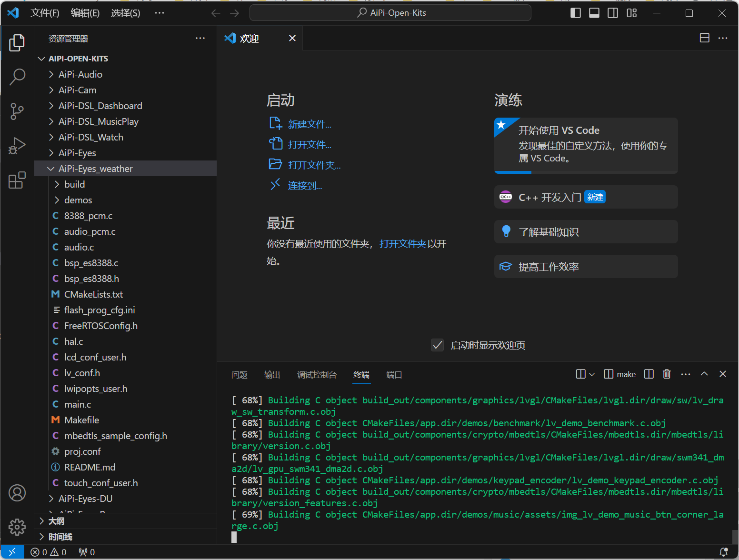Open Explorer views and more actions

(200, 38)
